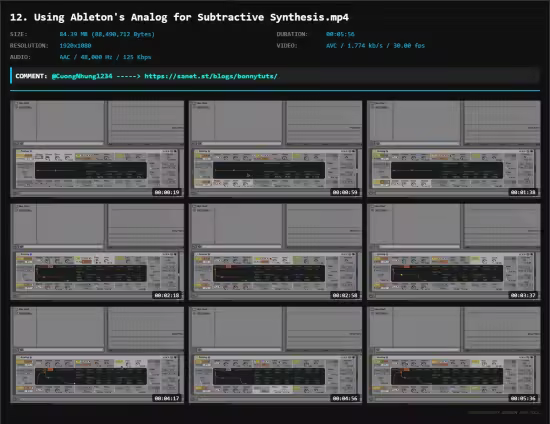Select the video value 'AVC / 1.774 kb/s / 30.00 fps'

pyautogui.click(x=375, y=46)
